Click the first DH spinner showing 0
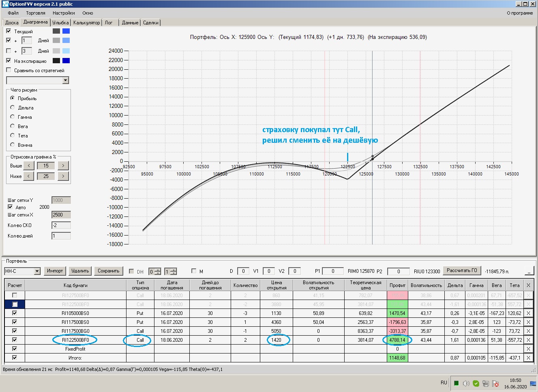This screenshot has height=392, width=538. [154, 272]
